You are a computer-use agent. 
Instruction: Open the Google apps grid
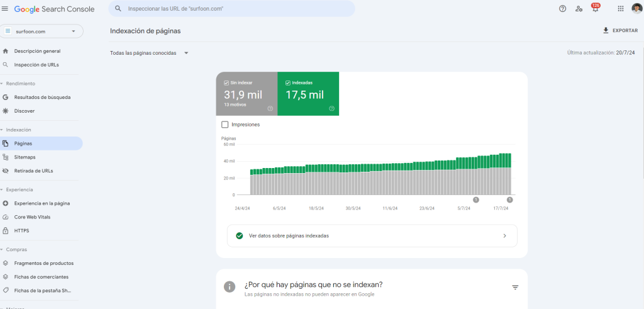[x=621, y=9]
